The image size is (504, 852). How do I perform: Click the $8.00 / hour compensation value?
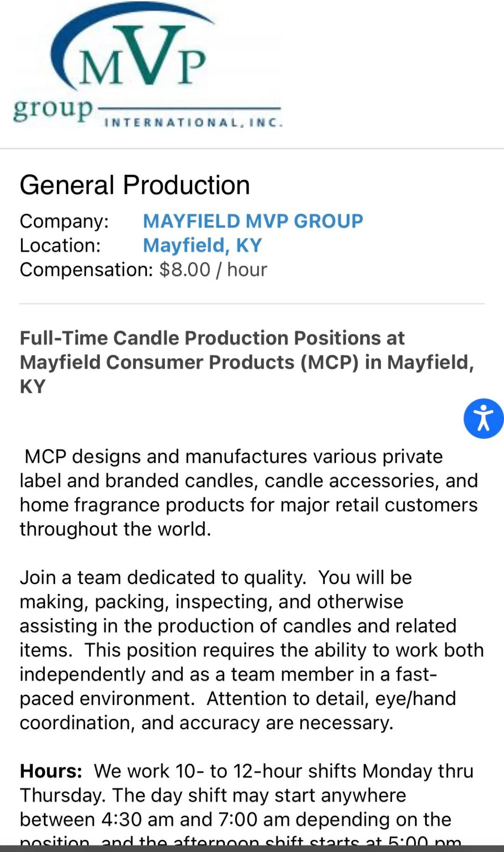213,269
